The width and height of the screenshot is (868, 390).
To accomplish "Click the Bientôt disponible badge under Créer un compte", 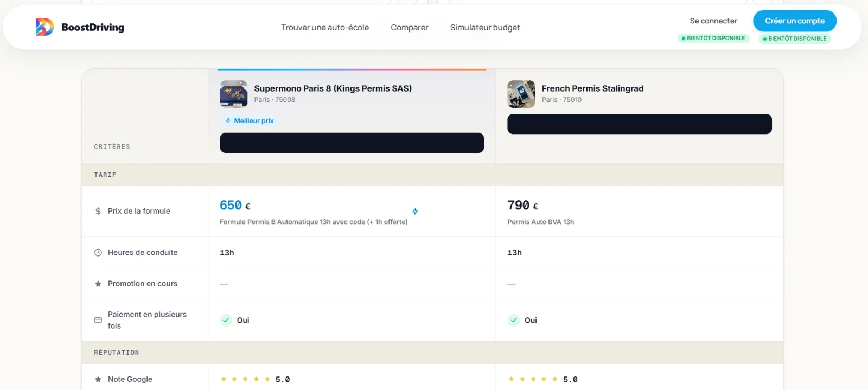I will pyautogui.click(x=795, y=39).
